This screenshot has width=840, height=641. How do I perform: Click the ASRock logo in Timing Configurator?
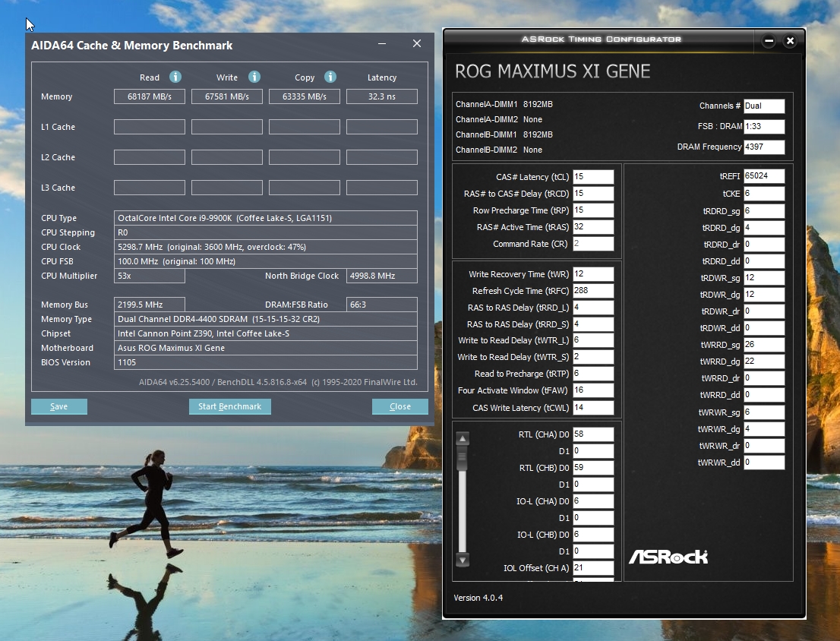click(x=668, y=557)
